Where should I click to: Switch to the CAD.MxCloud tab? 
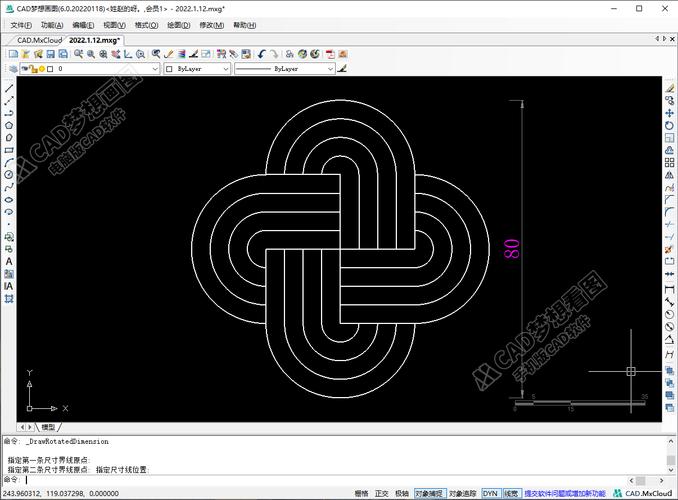38,40
